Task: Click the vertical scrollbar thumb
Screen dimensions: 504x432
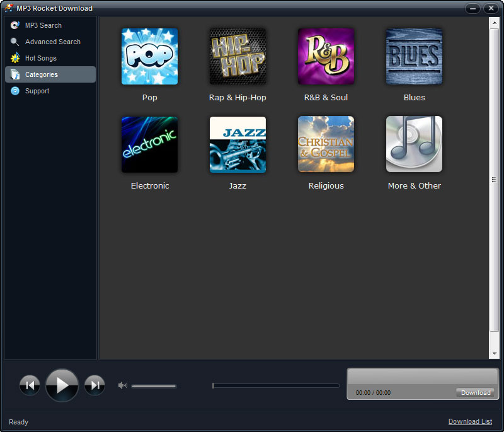Action: (x=494, y=180)
